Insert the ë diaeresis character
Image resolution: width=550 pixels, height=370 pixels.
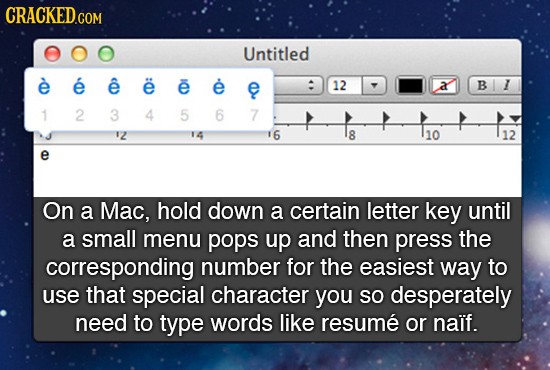pyautogui.click(x=149, y=86)
